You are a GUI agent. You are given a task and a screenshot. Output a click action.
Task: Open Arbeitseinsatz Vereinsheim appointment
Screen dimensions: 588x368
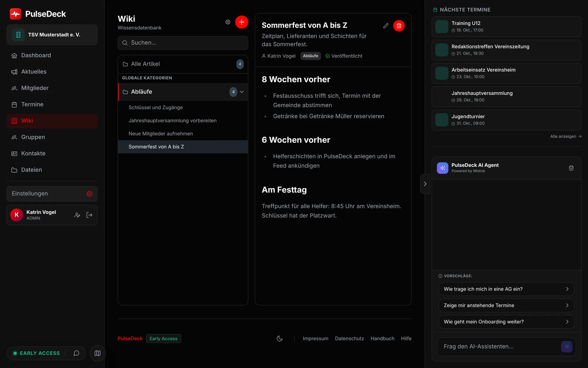click(x=506, y=73)
